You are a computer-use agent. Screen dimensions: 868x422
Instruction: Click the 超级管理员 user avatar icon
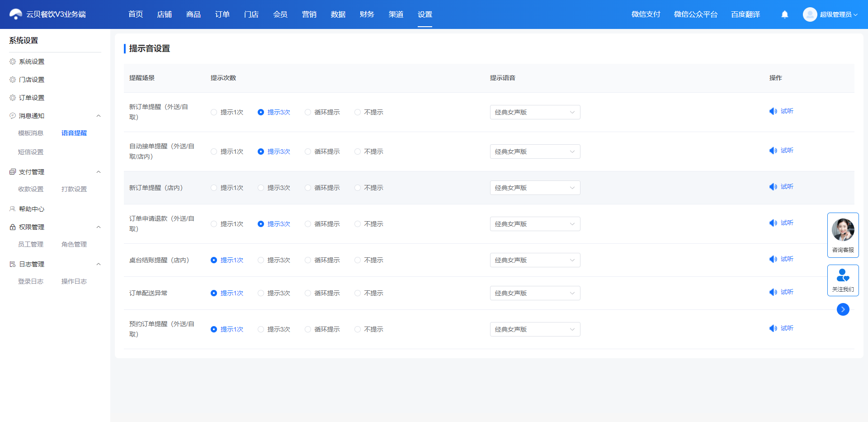tap(810, 14)
